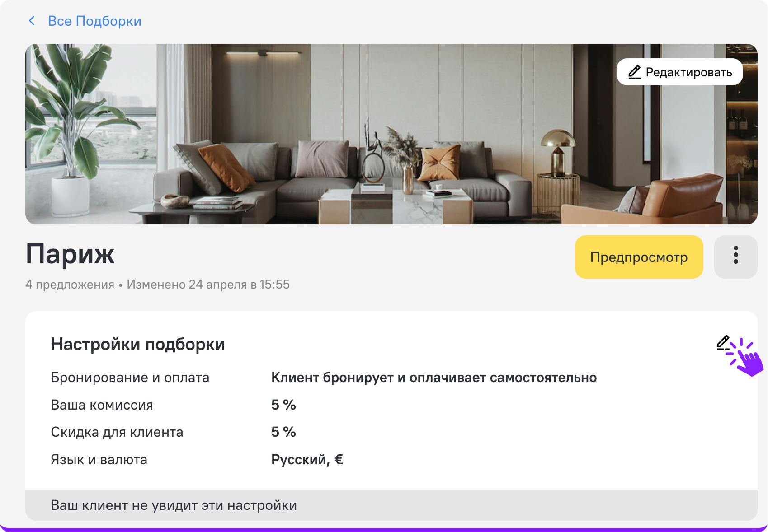
Task: Click the 5 % value beside Скидка для клиента
Action: click(283, 432)
